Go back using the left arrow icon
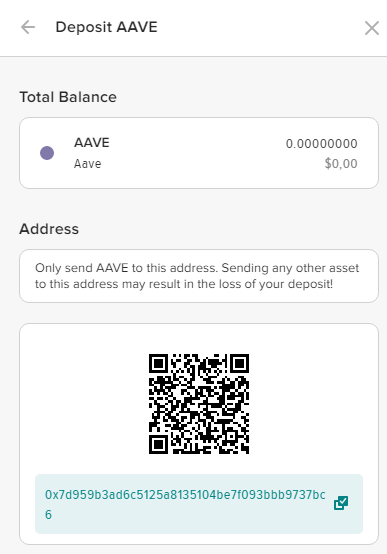387x554 pixels. pos(28,27)
